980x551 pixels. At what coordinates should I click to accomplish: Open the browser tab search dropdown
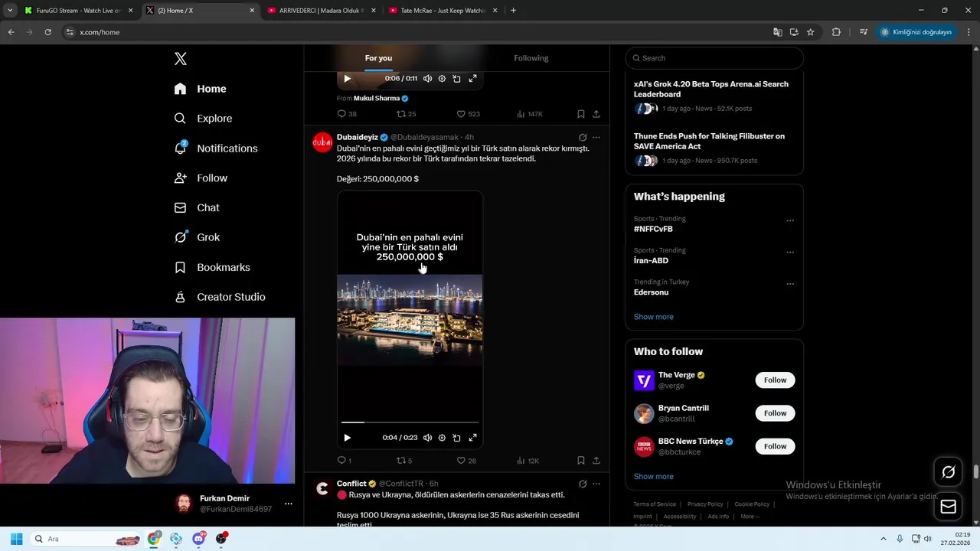pyautogui.click(x=10, y=11)
